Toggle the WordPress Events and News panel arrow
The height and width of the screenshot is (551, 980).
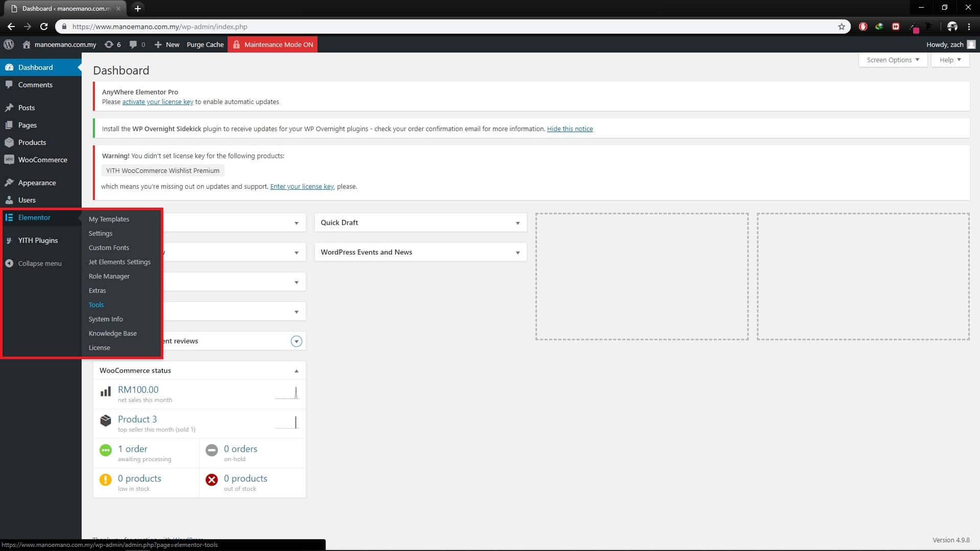click(518, 253)
